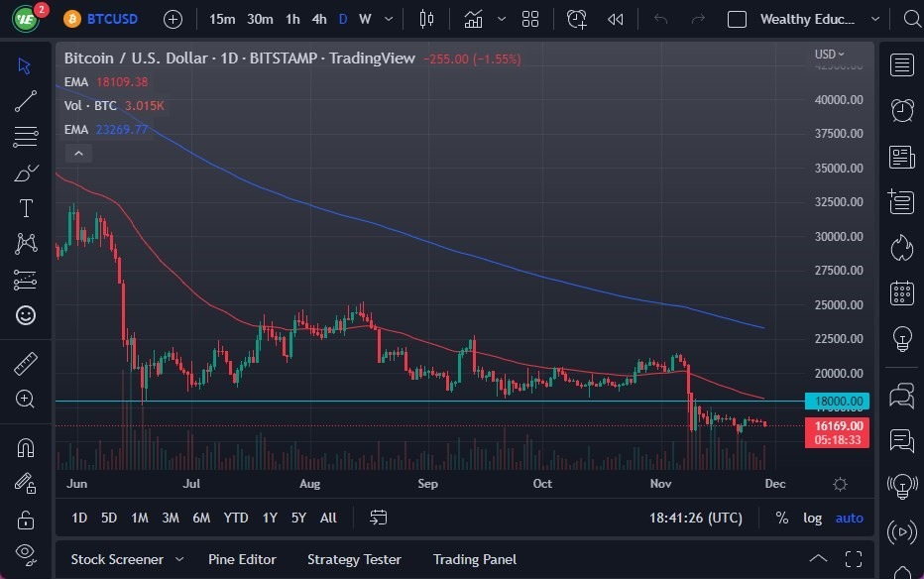Click the percent scale button
The height and width of the screenshot is (579, 924).
[781, 518]
